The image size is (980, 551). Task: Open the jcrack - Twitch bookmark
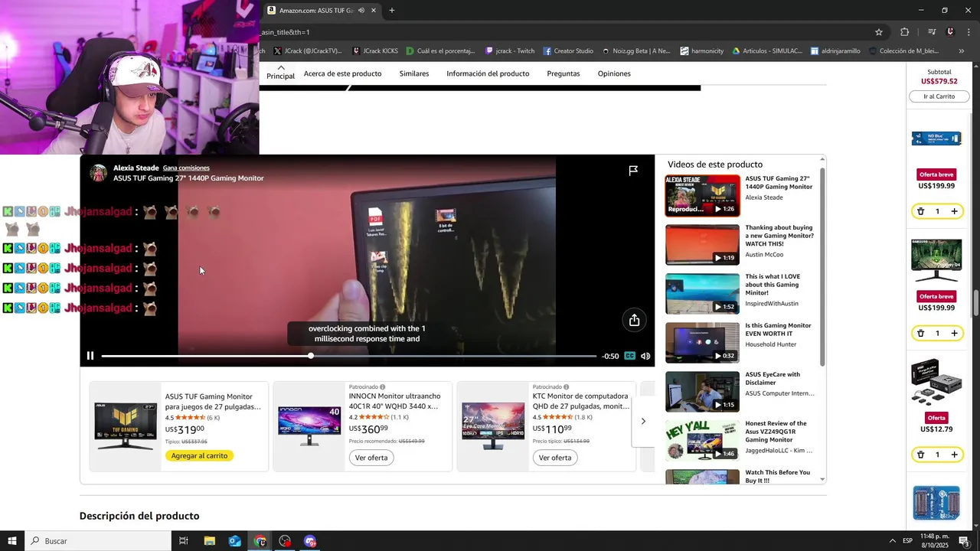pyautogui.click(x=510, y=51)
